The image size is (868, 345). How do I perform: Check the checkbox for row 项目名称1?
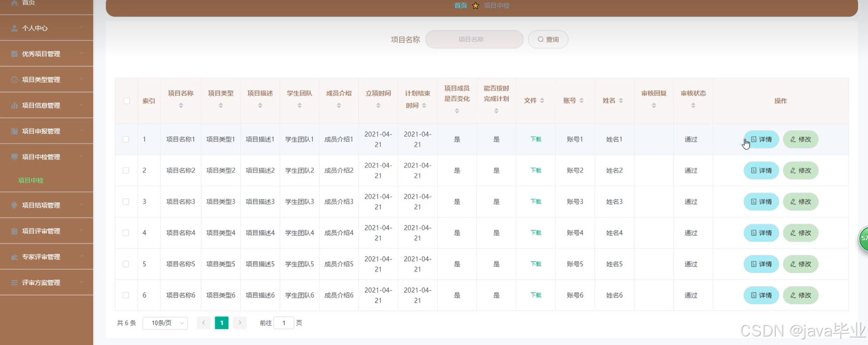click(x=126, y=139)
